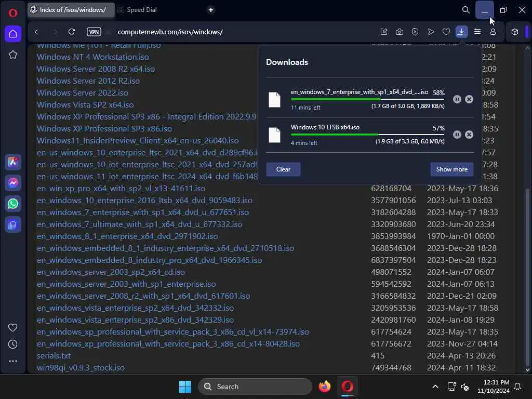Open the serials.txt link
The image size is (532, 399).
54,355
